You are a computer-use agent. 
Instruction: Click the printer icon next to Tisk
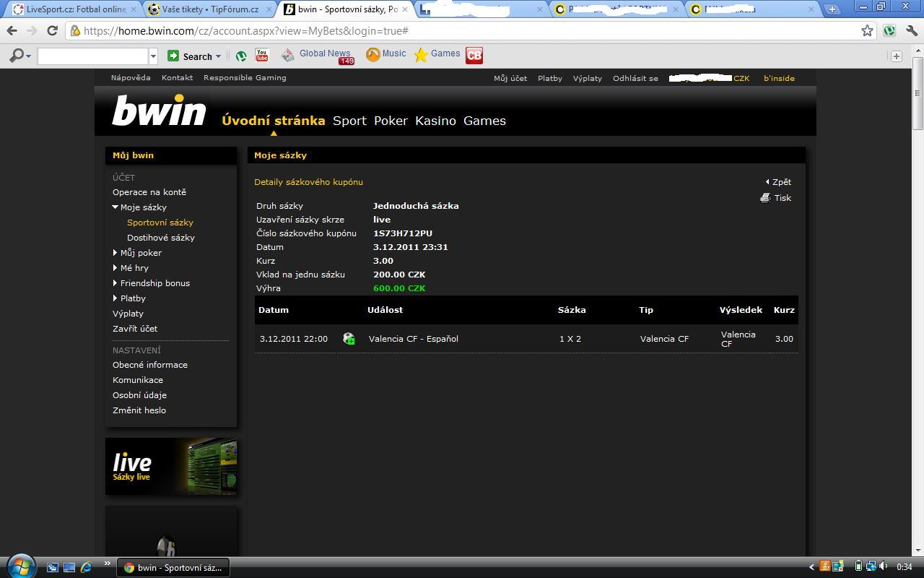pyautogui.click(x=765, y=198)
